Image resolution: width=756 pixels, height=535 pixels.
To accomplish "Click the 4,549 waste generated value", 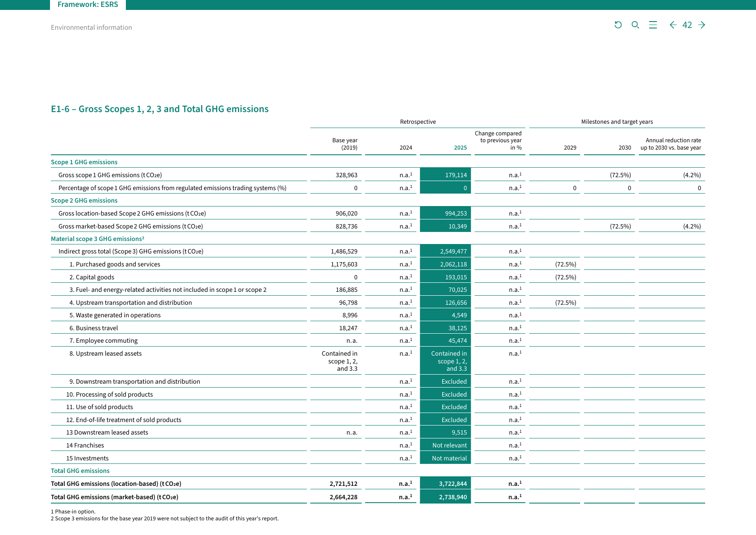I will (x=445, y=315).
